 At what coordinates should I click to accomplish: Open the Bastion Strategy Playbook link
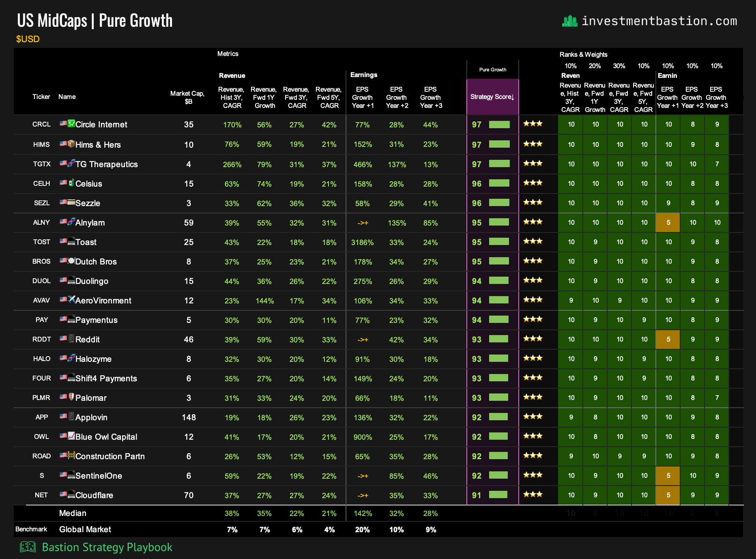tap(107, 547)
